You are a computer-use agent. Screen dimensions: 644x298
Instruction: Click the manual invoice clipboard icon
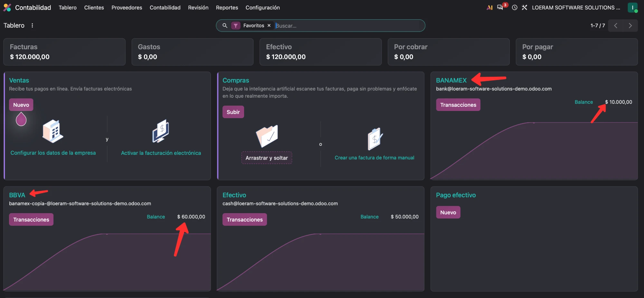click(x=374, y=139)
